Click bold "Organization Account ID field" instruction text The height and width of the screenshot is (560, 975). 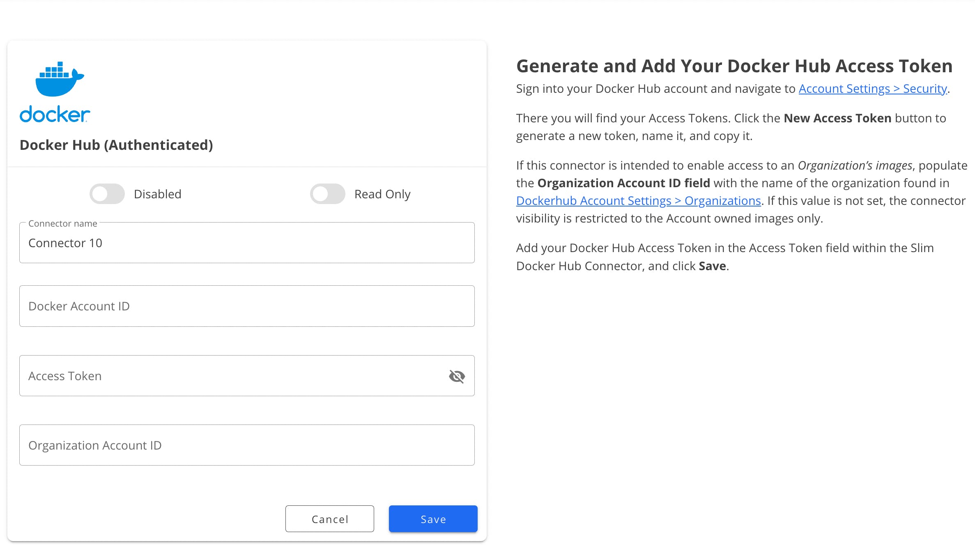click(x=623, y=183)
